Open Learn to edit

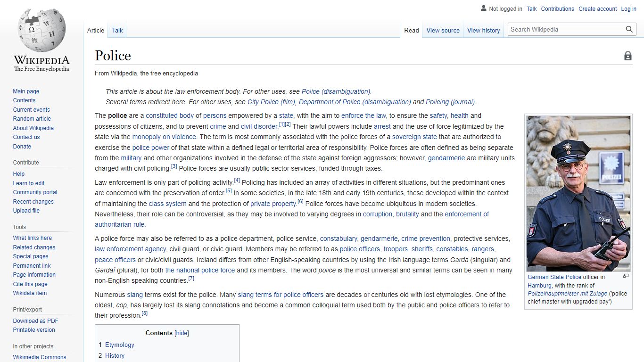[29, 183]
